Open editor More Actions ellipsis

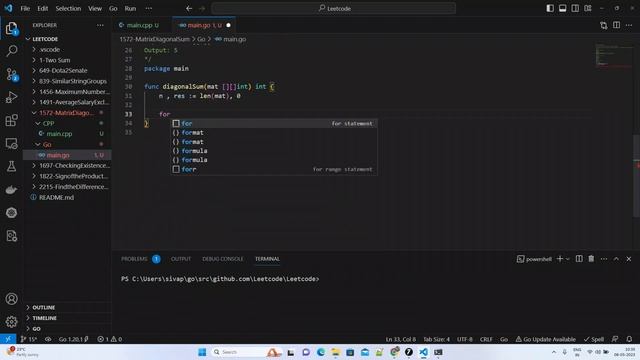point(629,25)
